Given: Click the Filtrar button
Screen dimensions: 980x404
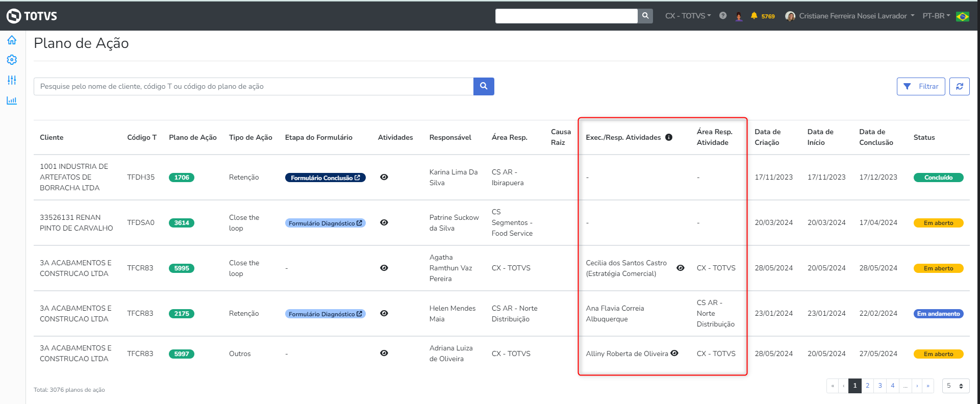Looking at the screenshot, I should (921, 87).
